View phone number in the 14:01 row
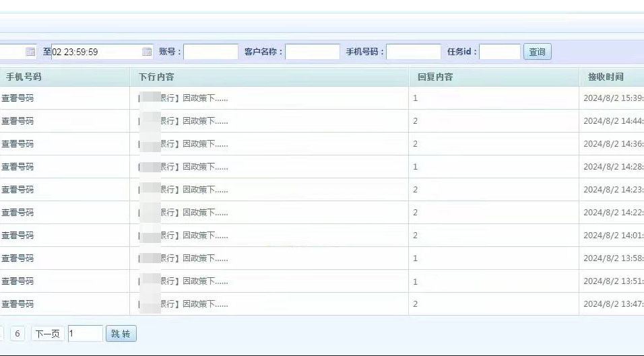The height and width of the screenshot is (356, 644). click(18, 236)
